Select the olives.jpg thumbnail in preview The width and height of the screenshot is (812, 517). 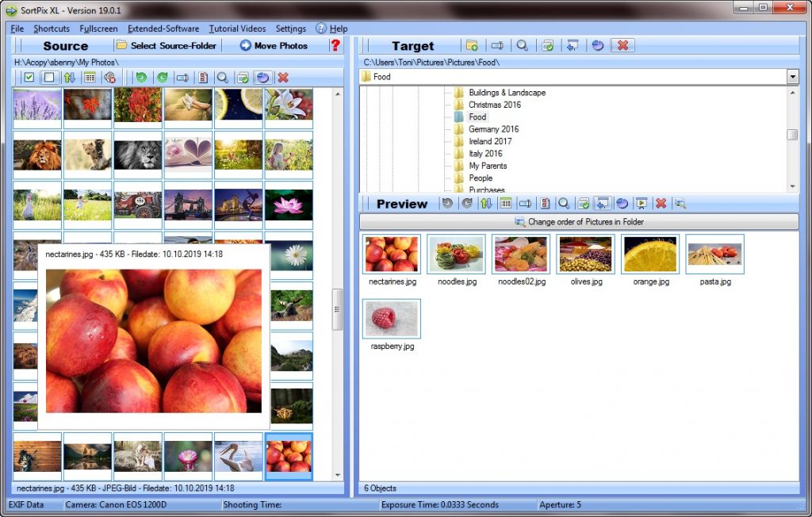585,255
